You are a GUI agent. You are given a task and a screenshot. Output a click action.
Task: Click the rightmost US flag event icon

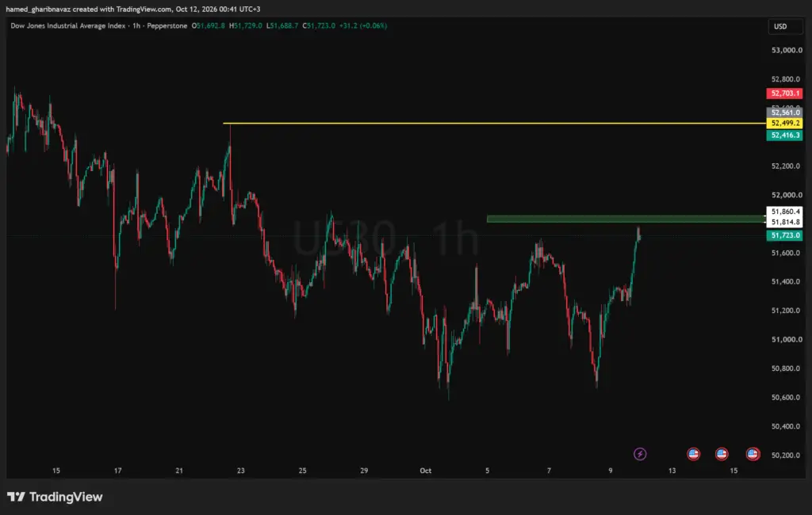pyautogui.click(x=753, y=454)
